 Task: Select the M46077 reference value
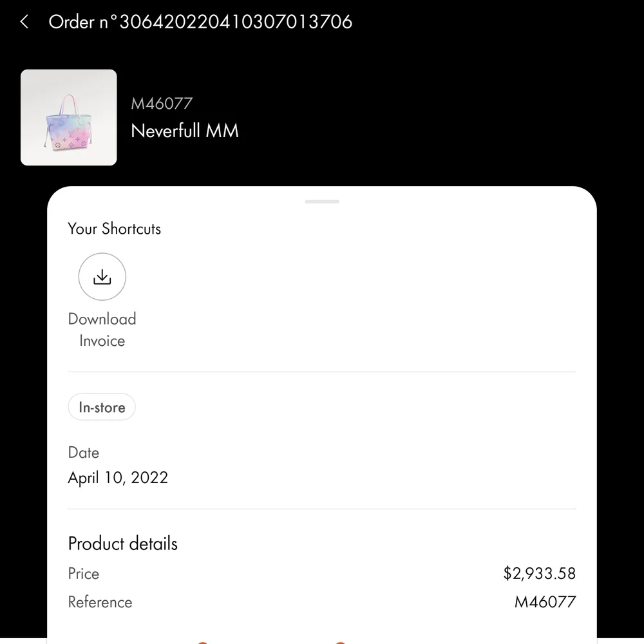[545, 602]
